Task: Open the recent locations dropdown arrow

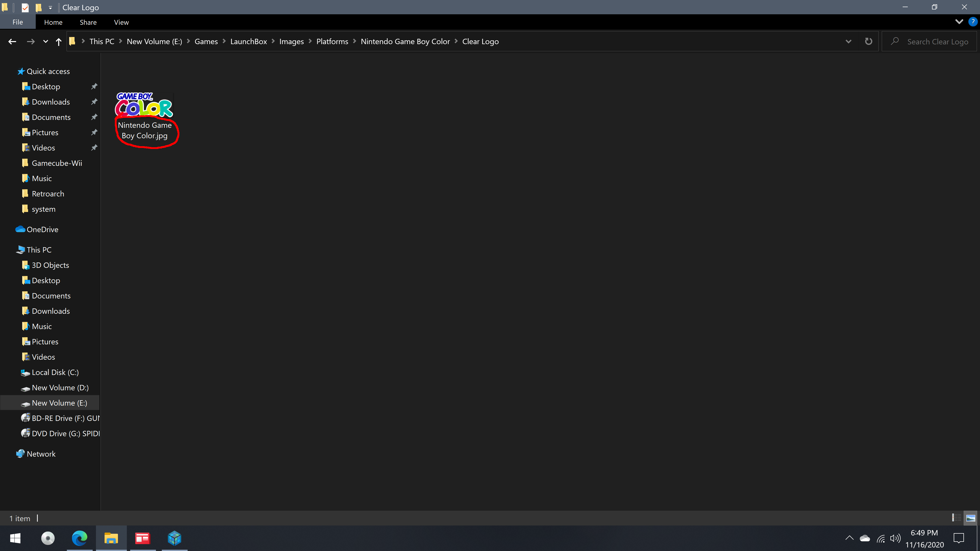Action: [46, 41]
